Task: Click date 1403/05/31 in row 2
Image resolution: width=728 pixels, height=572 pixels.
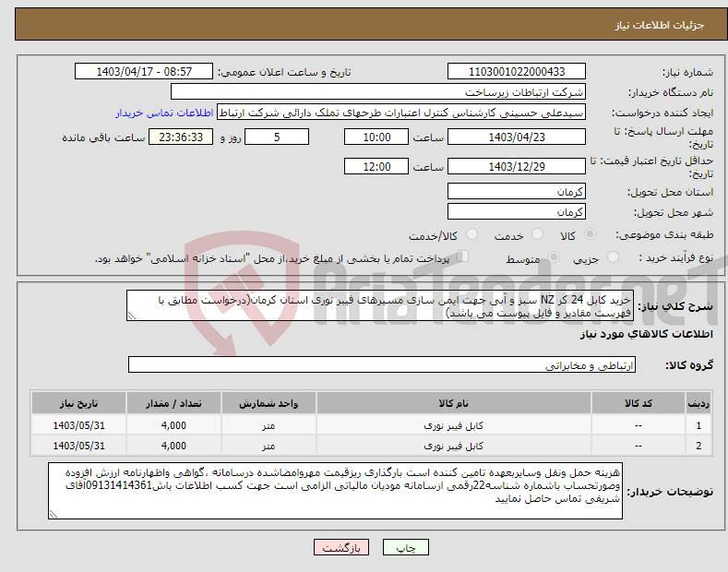Action: 78,446
